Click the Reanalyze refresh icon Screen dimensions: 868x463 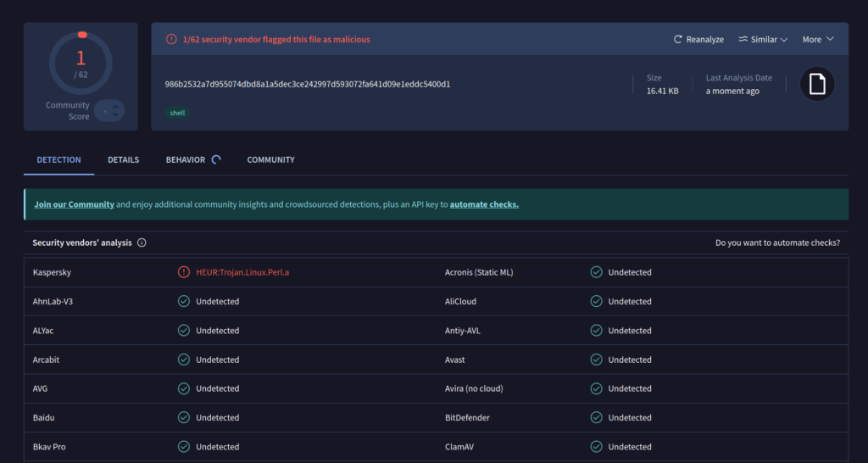(x=678, y=40)
